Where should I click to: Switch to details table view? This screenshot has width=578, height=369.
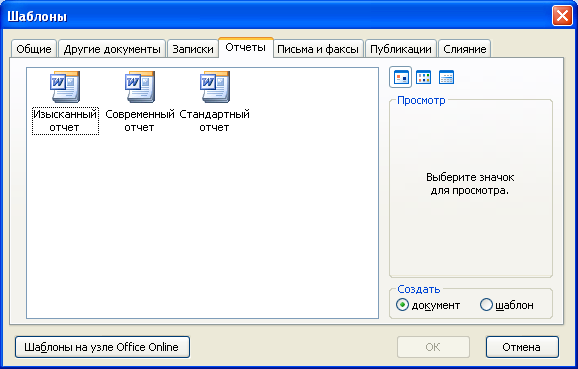[x=446, y=77]
